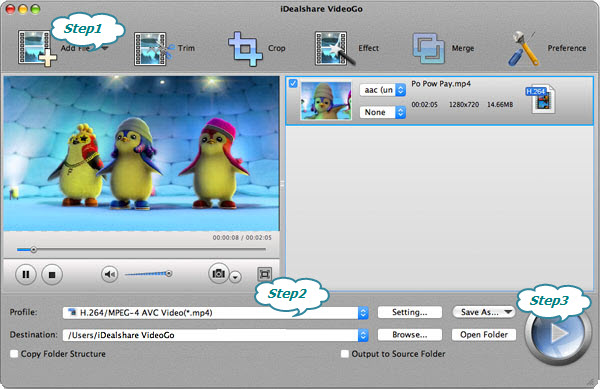Open the Trim tool icon
Image resolution: width=600 pixels, height=389 pixels.
click(x=153, y=49)
